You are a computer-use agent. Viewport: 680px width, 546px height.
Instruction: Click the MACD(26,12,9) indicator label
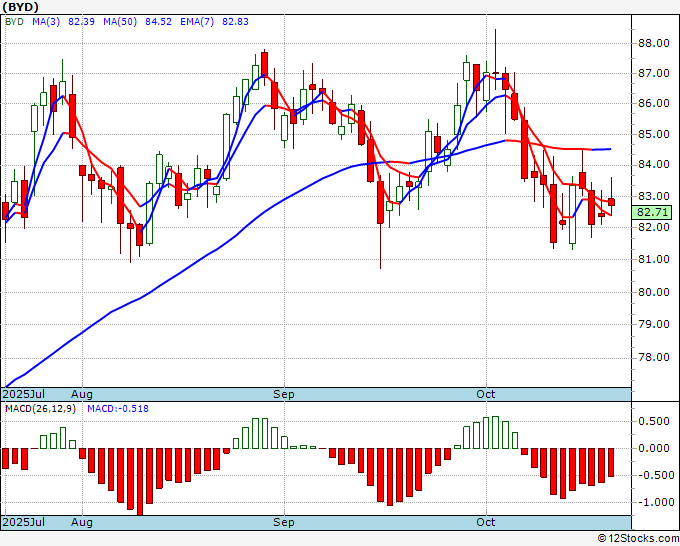click(40, 409)
